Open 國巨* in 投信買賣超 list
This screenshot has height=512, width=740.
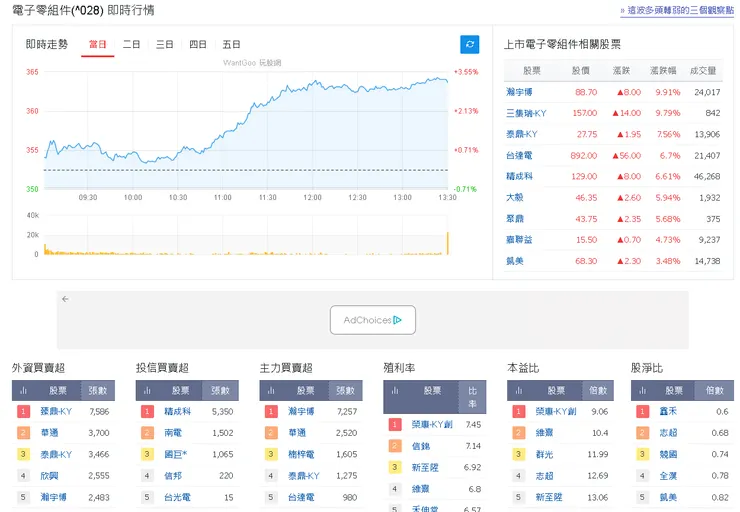(176, 454)
